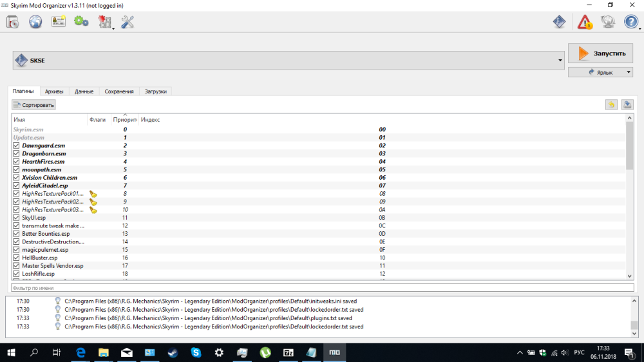Click the plugin list vertical scrollbar thumb
644x362 pixels.
tap(630, 146)
